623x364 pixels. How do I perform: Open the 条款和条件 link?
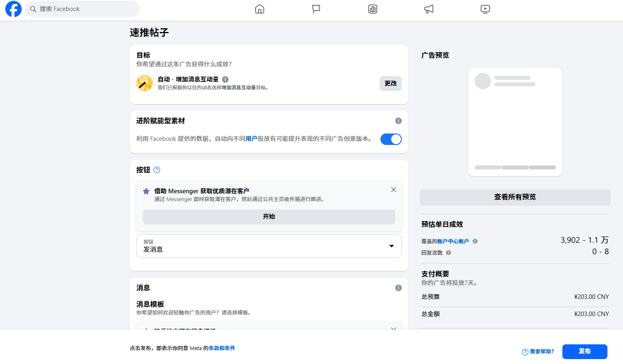click(x=222, y=348)
